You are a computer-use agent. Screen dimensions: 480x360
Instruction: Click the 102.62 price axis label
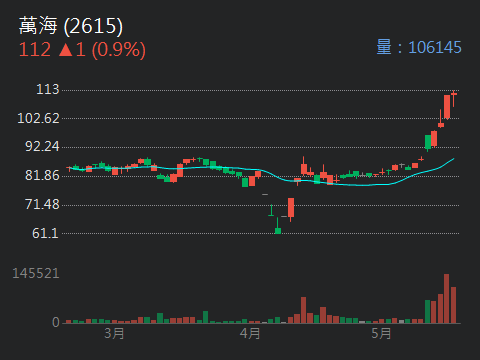coord(38,118)
